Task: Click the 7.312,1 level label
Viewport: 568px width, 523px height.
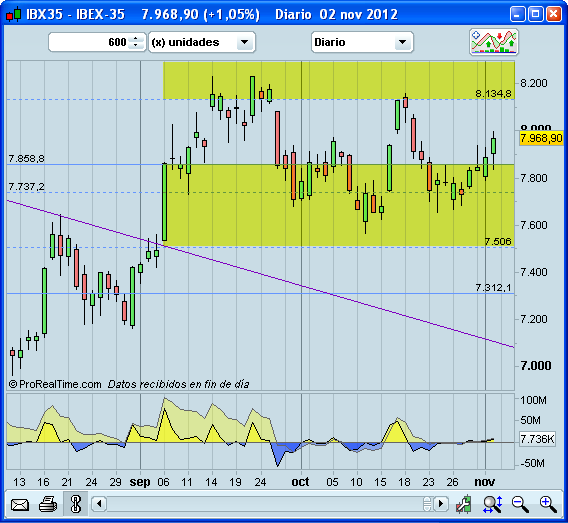Action: pyautogui.click(x=493, y=288)
